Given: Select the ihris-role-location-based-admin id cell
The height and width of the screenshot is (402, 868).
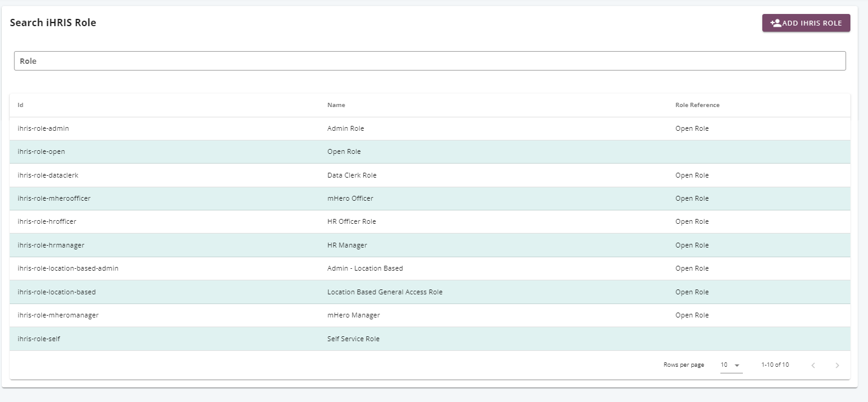Looking at the screenshot, I should click(68, 268).
